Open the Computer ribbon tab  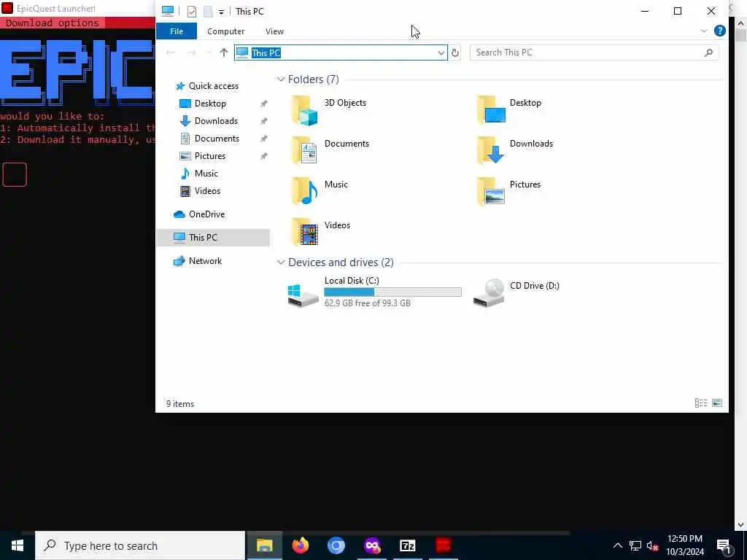pos(226,31)
